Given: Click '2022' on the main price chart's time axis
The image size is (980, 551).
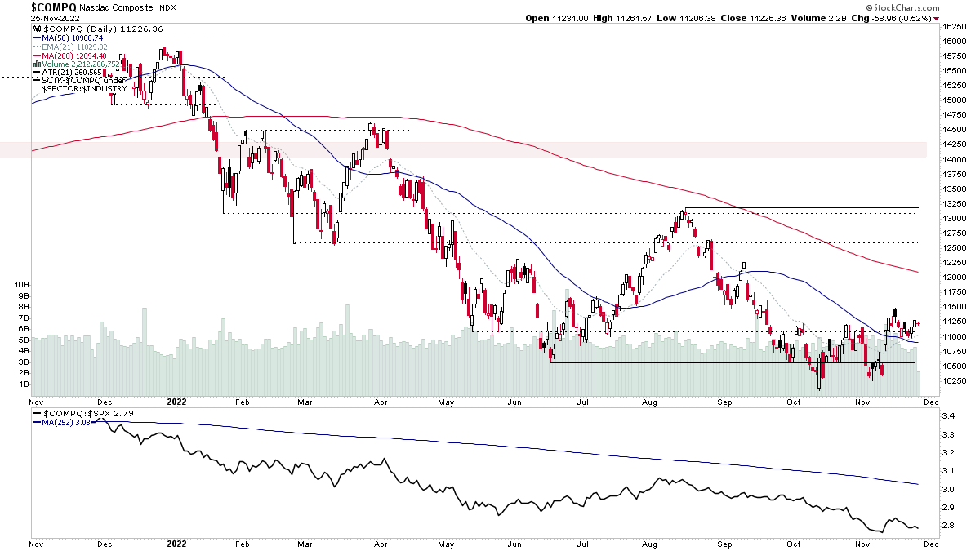Looking at the screenshot, I should (177, 402).
